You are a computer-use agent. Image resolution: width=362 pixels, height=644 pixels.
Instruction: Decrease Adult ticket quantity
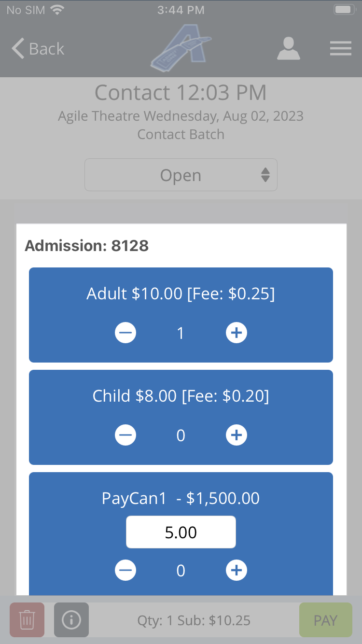tap(125, 333)
